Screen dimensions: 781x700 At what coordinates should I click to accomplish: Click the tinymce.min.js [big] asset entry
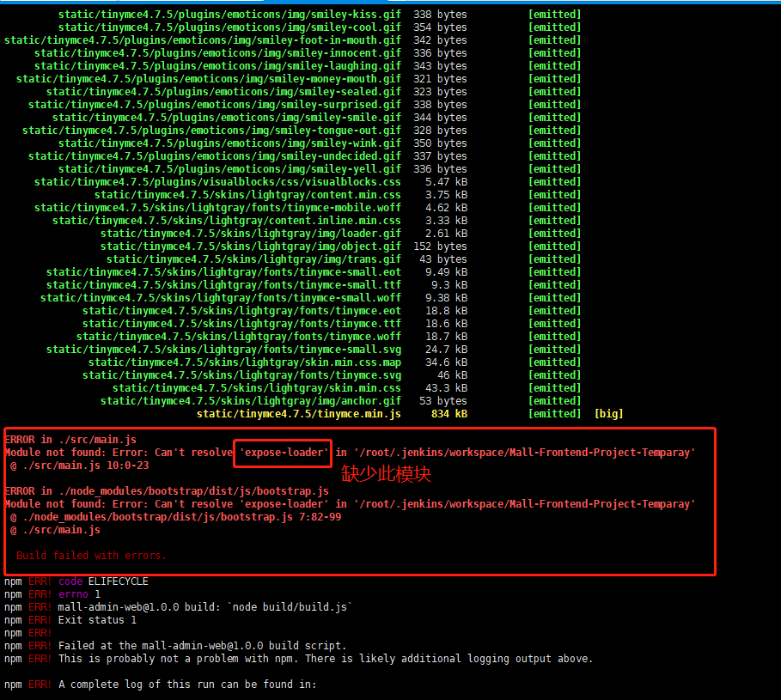(x=298, y=413)
